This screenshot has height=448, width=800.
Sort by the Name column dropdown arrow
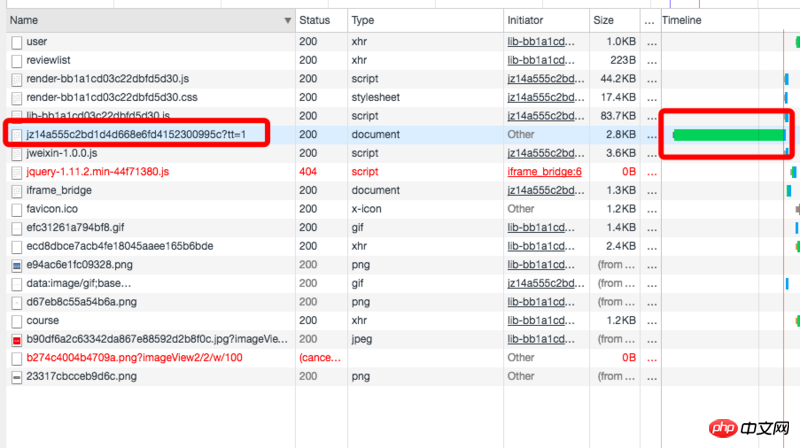coord(288,20)
